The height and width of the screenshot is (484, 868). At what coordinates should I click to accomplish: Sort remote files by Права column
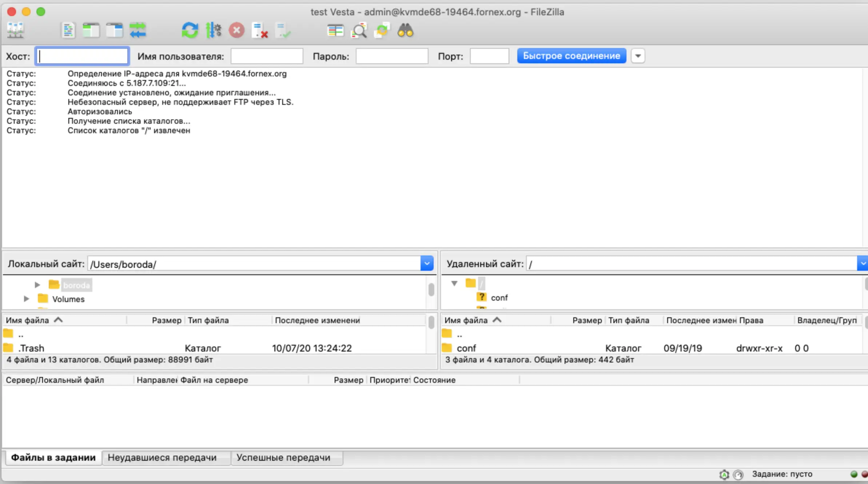[x=765, y=320]
